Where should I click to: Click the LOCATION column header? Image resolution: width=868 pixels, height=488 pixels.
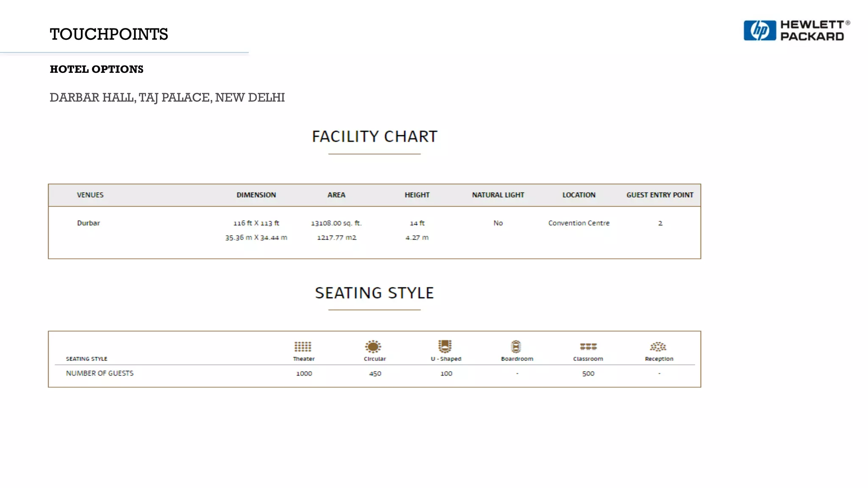tap(579, 195)
